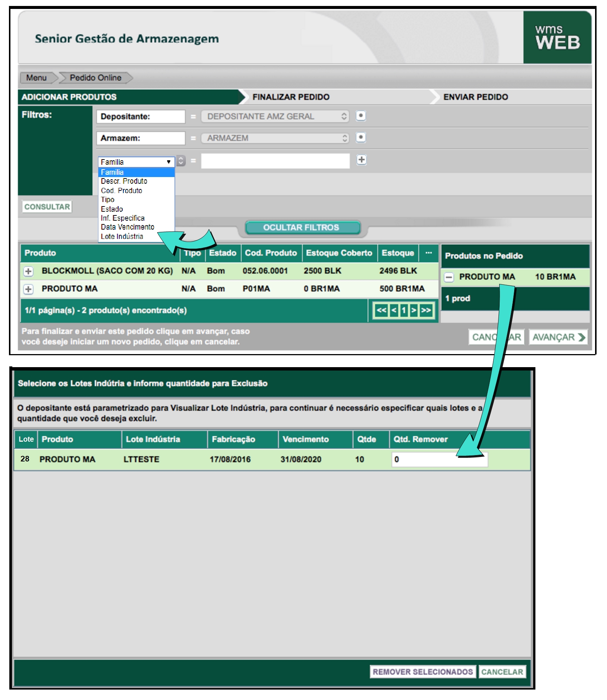Image resolution: width=607 pixels, height=700 pixels.
Task: Click BLOCKMOLL (SACO COM 20 KG) product name
Action: coord(107,271)
